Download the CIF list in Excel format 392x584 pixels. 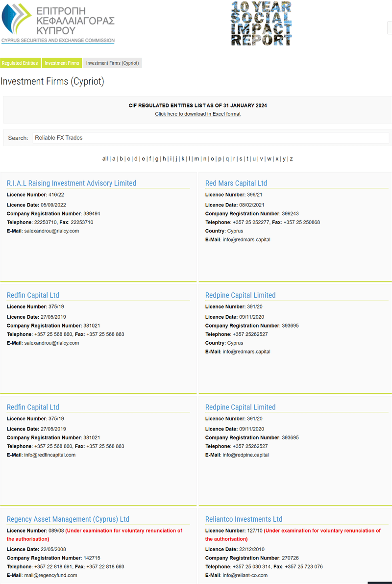pyautogui.click(x=197, y=114)
